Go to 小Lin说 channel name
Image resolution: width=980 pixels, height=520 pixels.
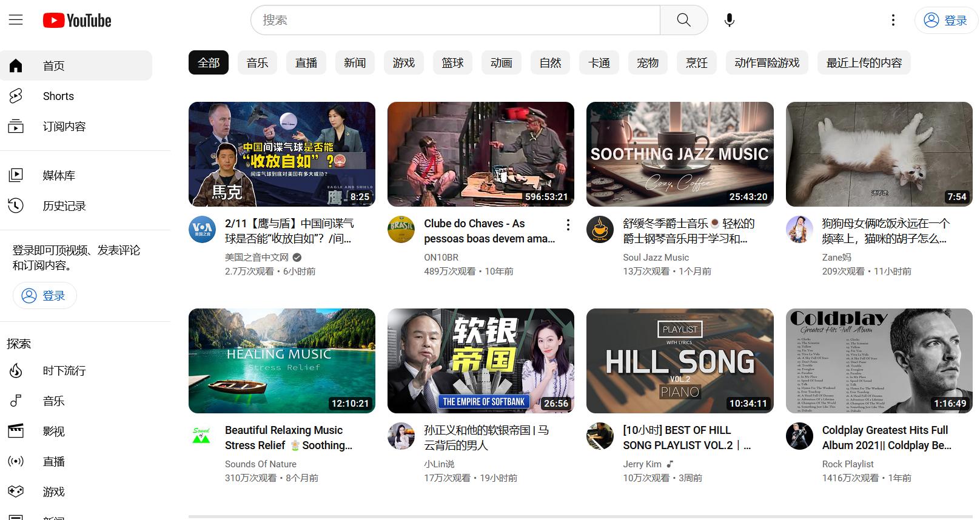(439, 464)
